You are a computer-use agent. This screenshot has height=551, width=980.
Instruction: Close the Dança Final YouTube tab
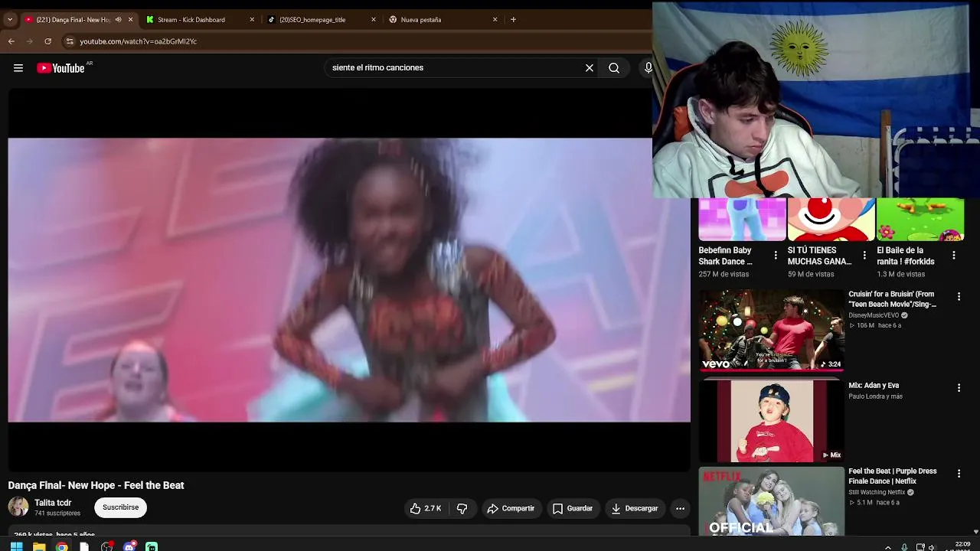pyautogui.click(x=131, y=20)
